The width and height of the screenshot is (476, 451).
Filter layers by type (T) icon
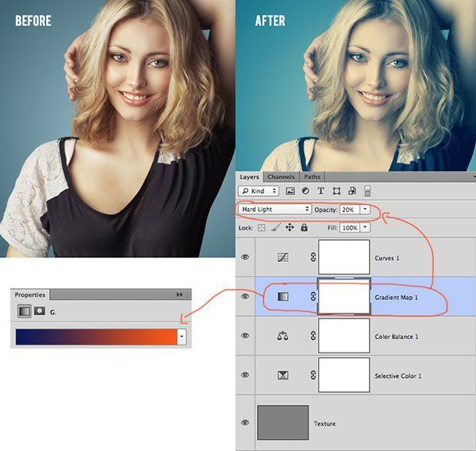coord(321,191)
